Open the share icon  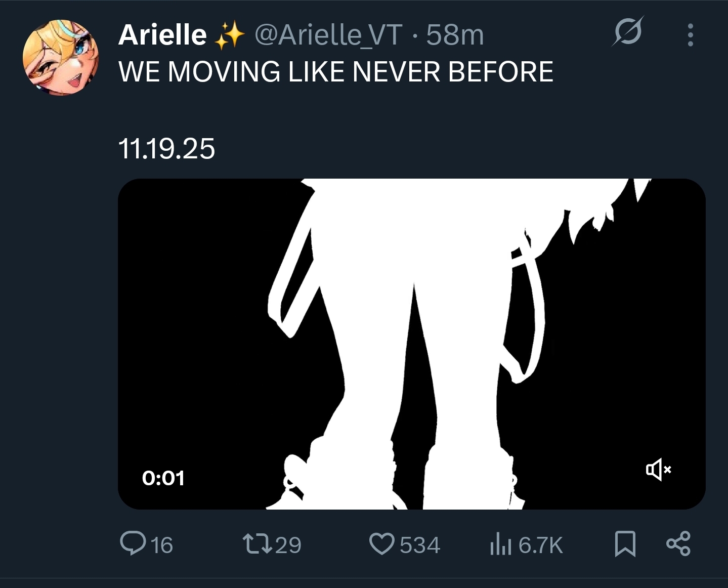click(x=678, y=544)
